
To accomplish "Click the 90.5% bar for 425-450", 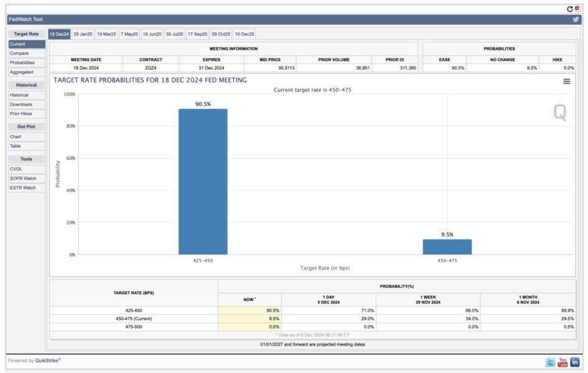I will (203, 182).
